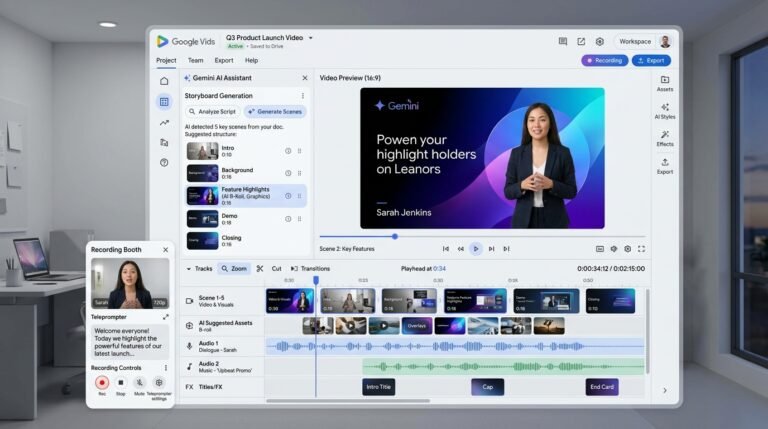This screenshot has width=768, height=429.
Task: Open Storyboard Generation more options menu
Action: (x=303, y=96)
